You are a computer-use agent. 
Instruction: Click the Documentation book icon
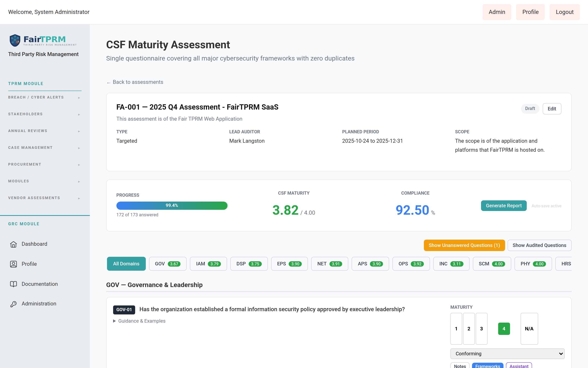pos(13,284)
